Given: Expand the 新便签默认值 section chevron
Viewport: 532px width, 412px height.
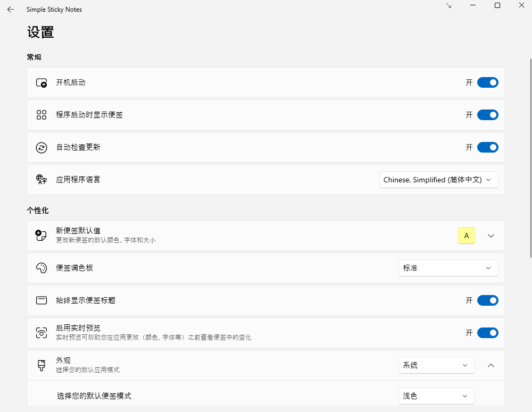Looking at the screenshot, I should click(491, 236).
